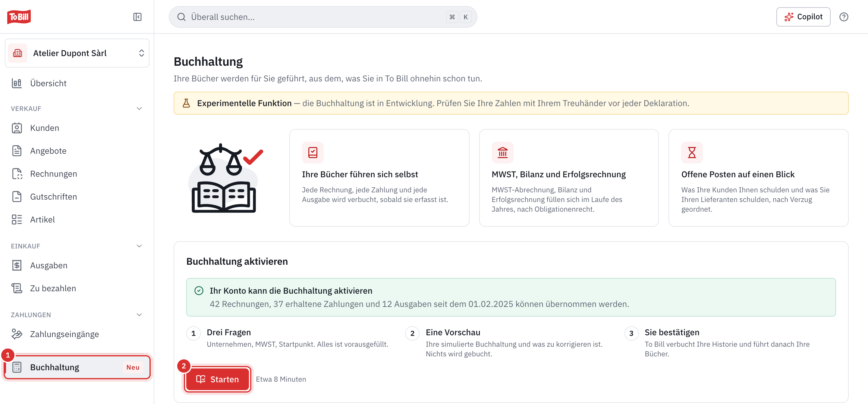
Task: Click the green check circle icon
Action: (199, 290)
